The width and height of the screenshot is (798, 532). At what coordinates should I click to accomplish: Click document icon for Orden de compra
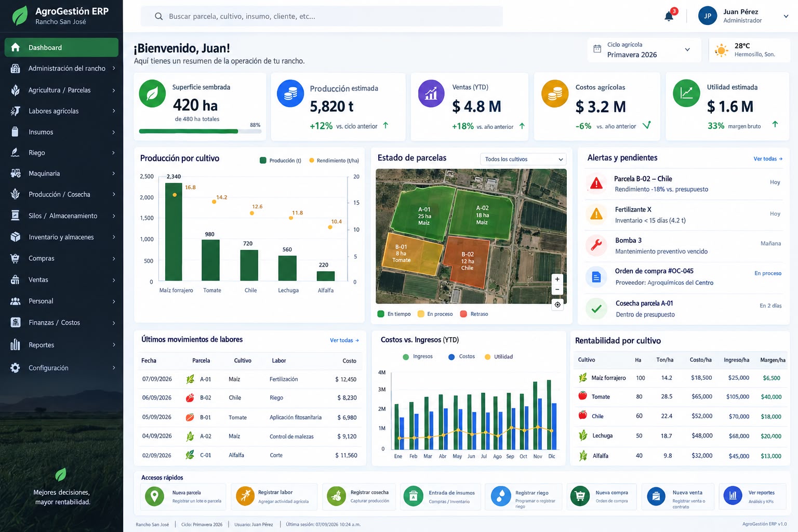click(596, 277)
